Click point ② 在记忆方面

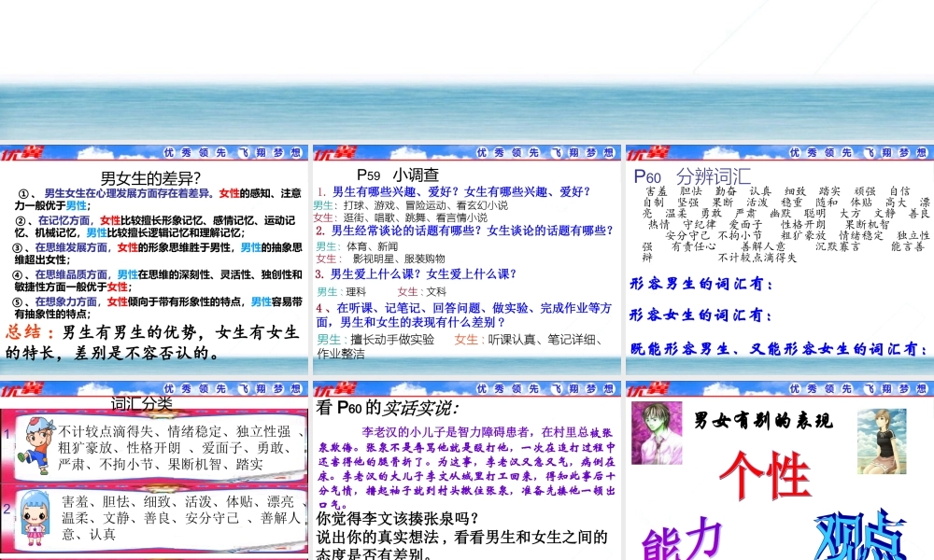pos(155,227)
